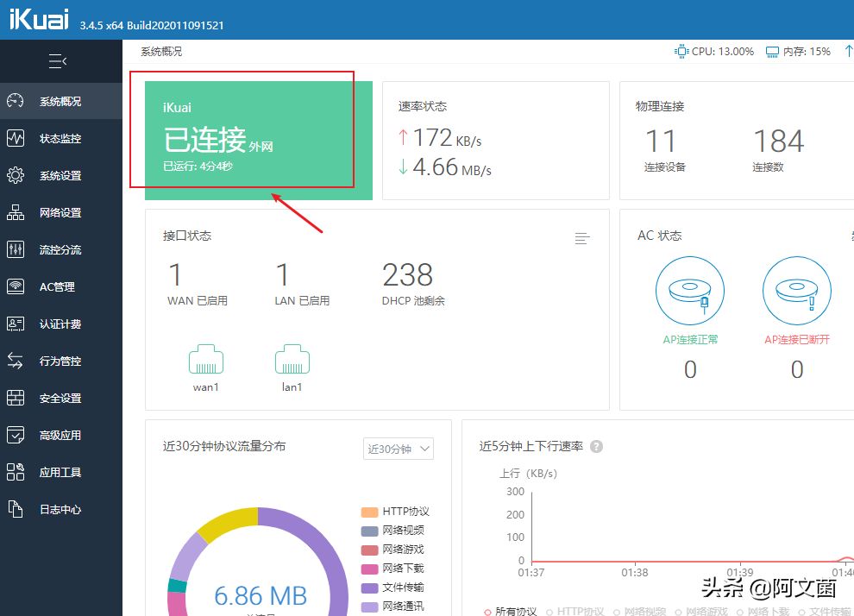The width and height of the screenshot is (854, 616).
Task: Open 应用工具 menu
Action: 61,472
